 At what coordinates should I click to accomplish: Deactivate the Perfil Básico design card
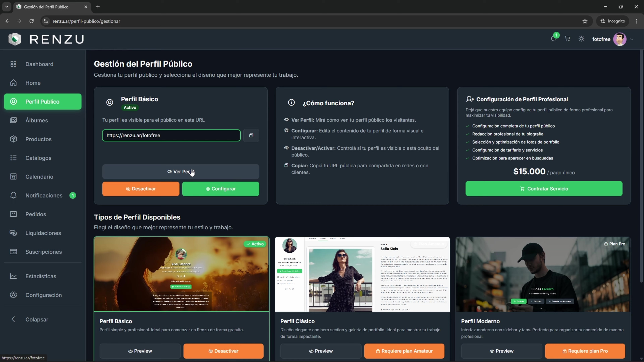[223, 351]
